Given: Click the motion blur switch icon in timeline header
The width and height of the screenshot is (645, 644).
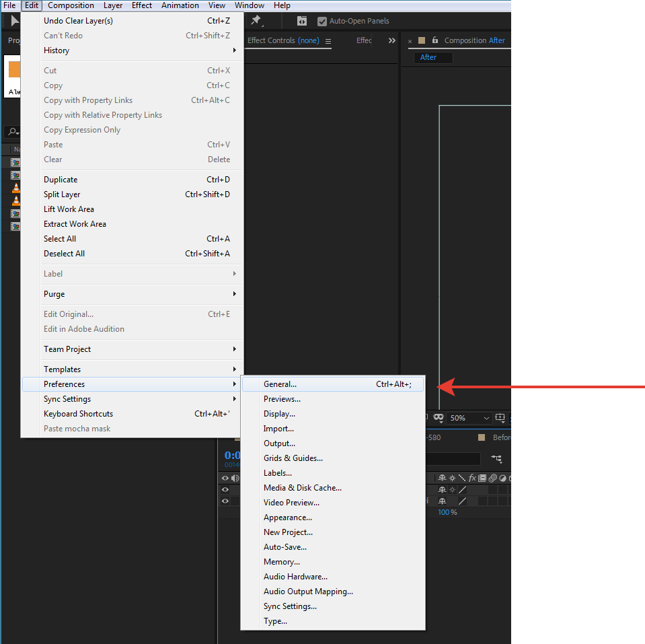Looking at the screenshot, I should 493,478.
